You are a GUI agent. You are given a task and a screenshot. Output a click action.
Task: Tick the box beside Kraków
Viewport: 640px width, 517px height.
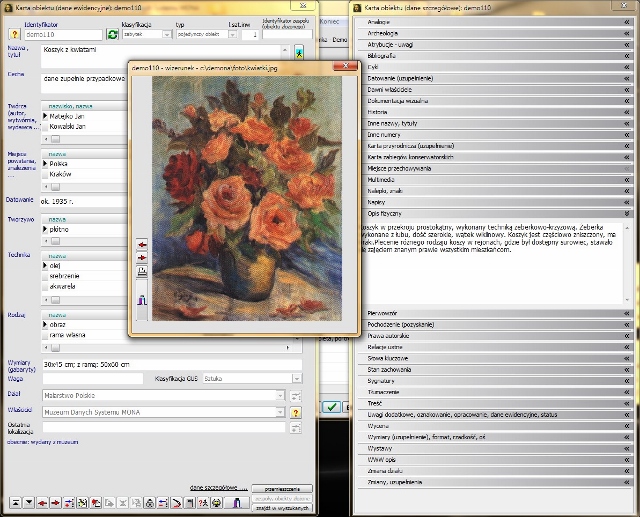pyautogui.click(x=45, y=174)
